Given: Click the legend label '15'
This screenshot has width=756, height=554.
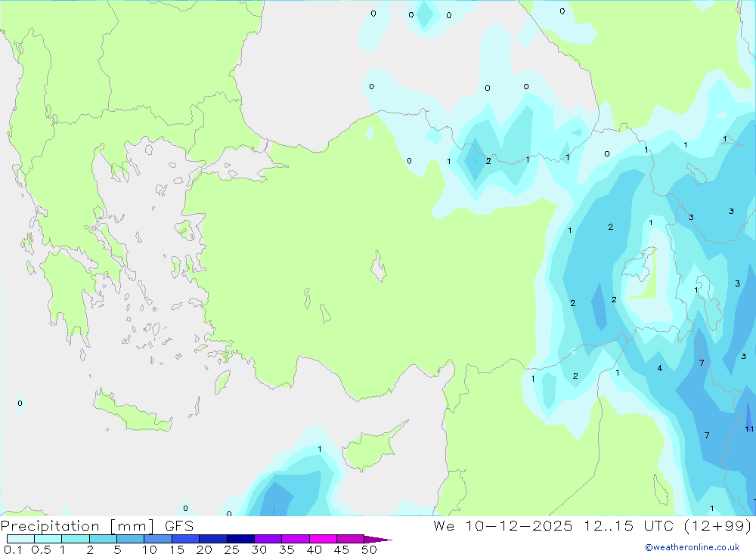Looking at the screenshot, I should coord(177,549).
